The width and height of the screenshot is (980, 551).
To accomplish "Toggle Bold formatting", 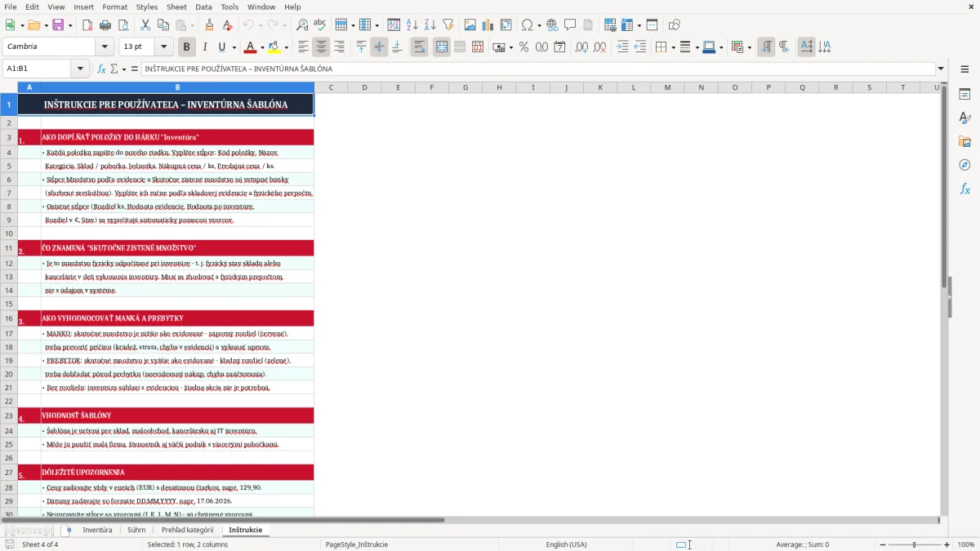I will point(186,47).
